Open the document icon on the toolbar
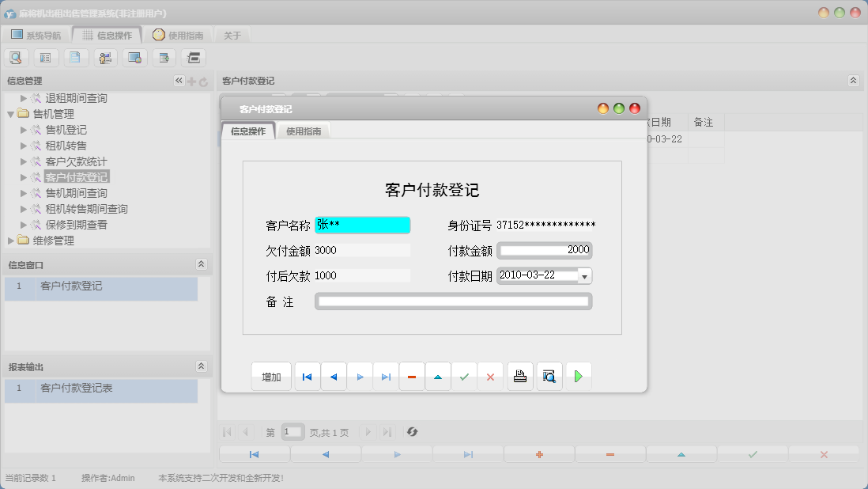This screenshot has width=868, height=489. tap(76, 57)
